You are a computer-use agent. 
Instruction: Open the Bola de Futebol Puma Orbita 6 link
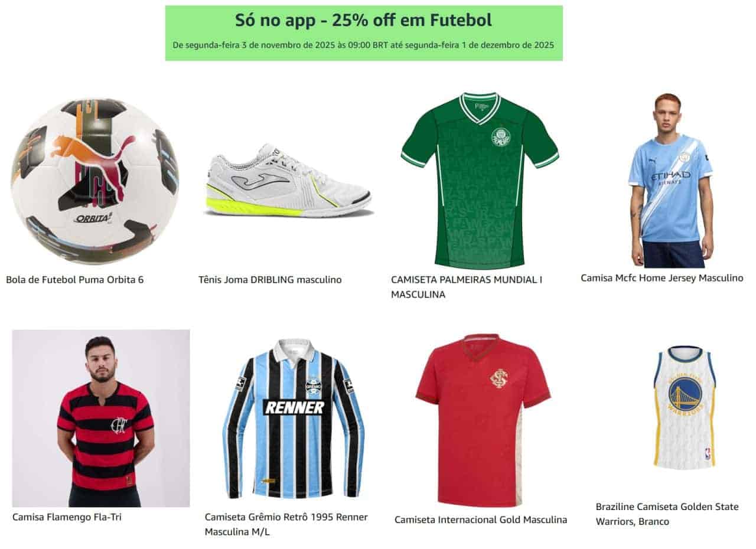(74, 280)
